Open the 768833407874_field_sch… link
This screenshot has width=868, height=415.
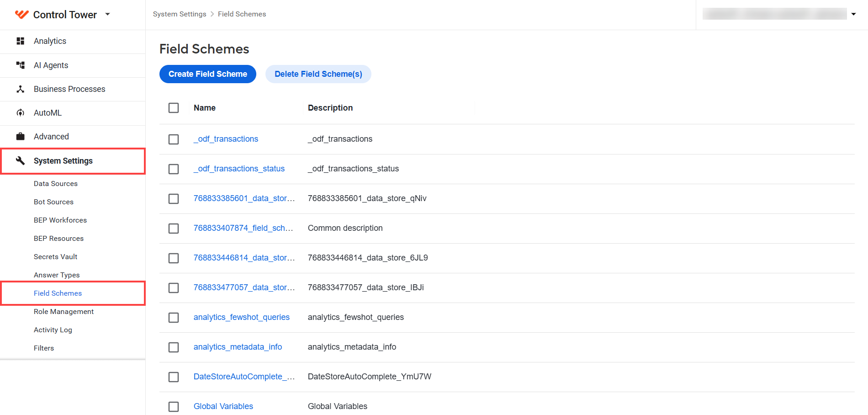coord(243,228)
